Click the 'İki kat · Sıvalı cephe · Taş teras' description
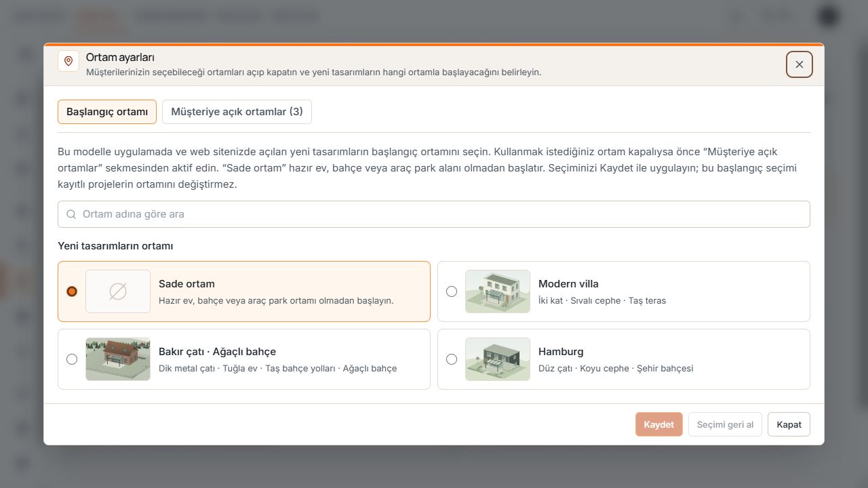Image resolution: width=868 pixels, height=488 pixels. 602,300
